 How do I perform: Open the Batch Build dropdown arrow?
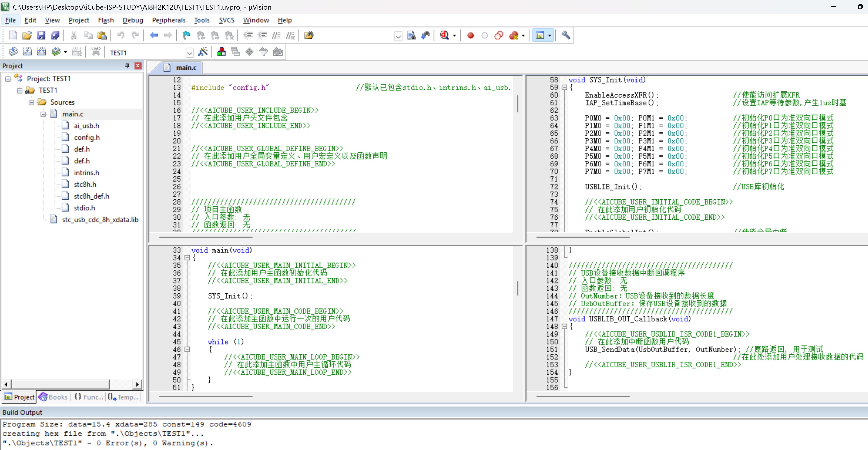click(65, 52)
